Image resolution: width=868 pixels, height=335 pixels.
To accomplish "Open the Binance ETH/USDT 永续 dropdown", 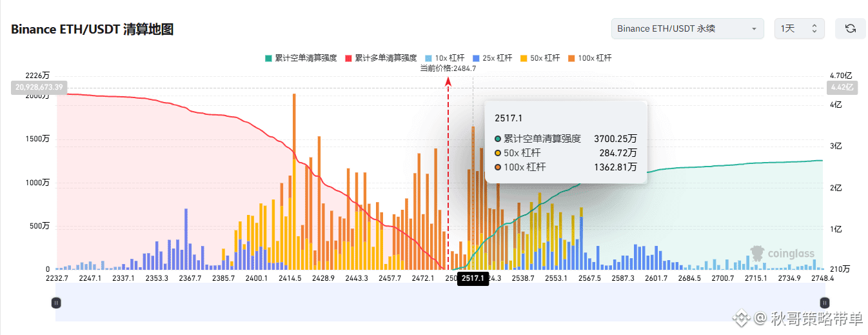I will pos(687,28).
